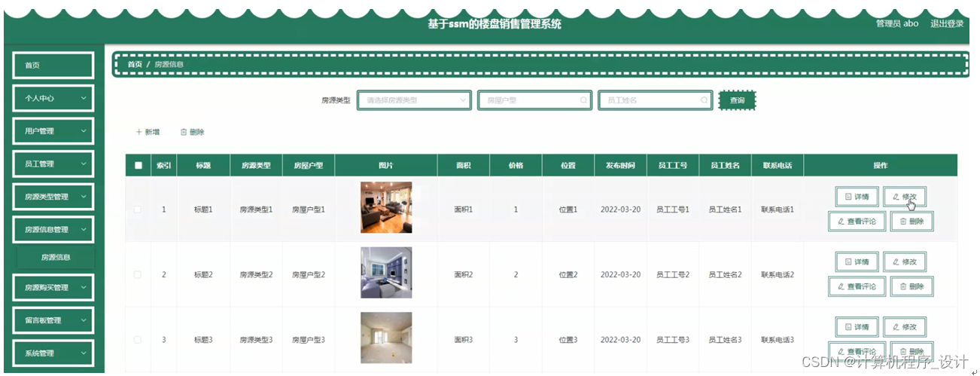
Task: Select all rows with header checkbox
Action: [138, 166]
